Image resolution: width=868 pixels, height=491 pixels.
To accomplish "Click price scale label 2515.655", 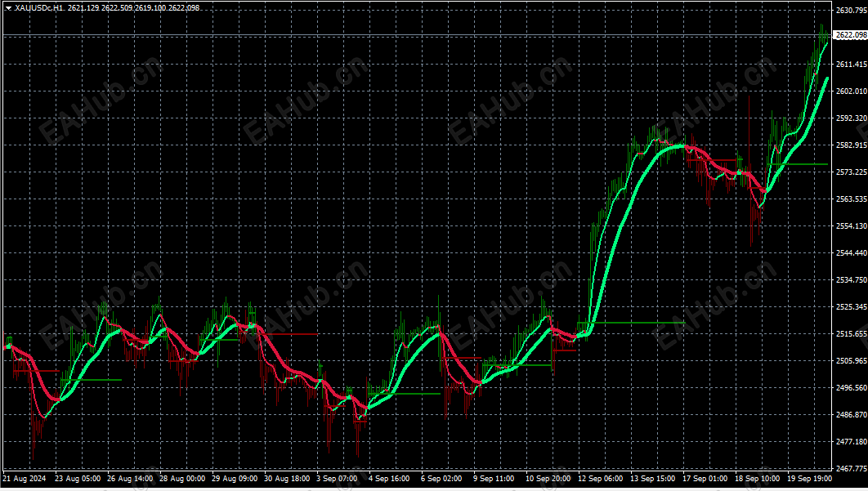I will click(x=852, y=334).
